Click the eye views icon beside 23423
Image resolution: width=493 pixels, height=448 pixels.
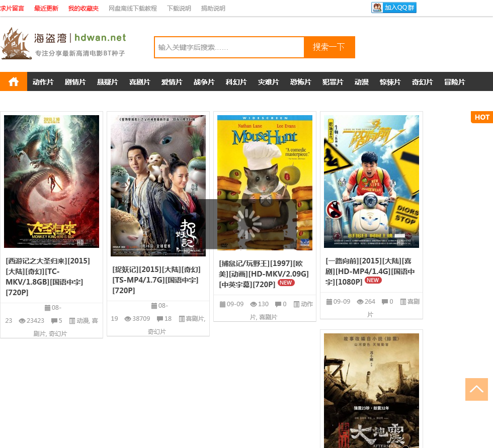22,321
